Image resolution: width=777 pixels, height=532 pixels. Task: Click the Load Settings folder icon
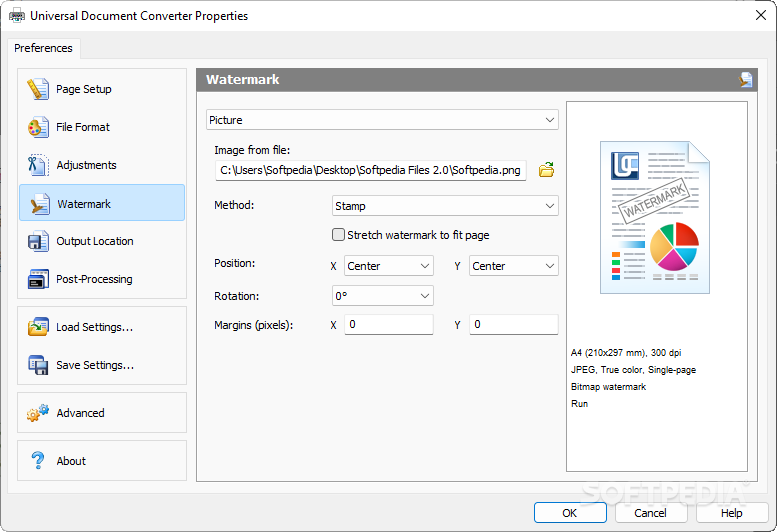pos(38,327)
